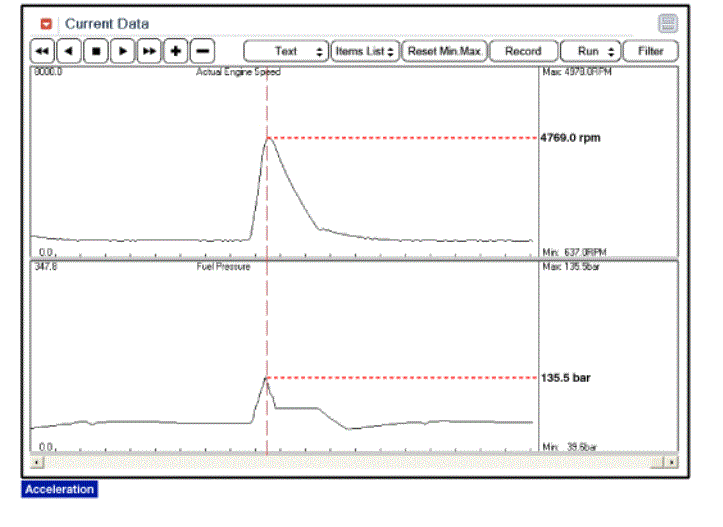Step back with the reverse play button
Viewport: 723px width, 527px height.
[x=68, y=51]
